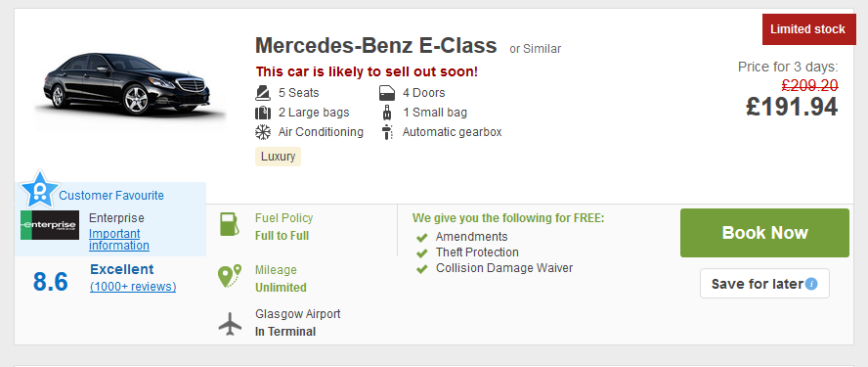The height and width of the screenshot is (367, 868).
Task: Click the mileage map pin icon
Action: pos(229,276)
